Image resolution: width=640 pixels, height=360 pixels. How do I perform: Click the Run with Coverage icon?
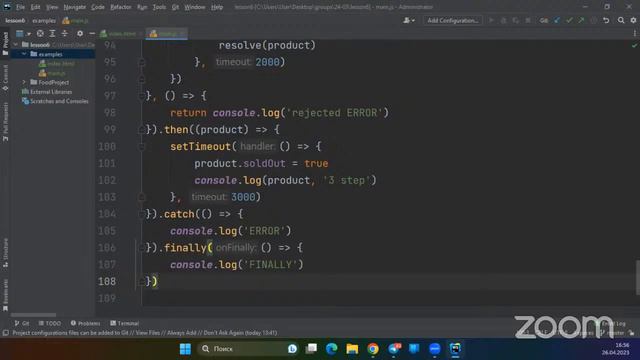tap(516, 20)
